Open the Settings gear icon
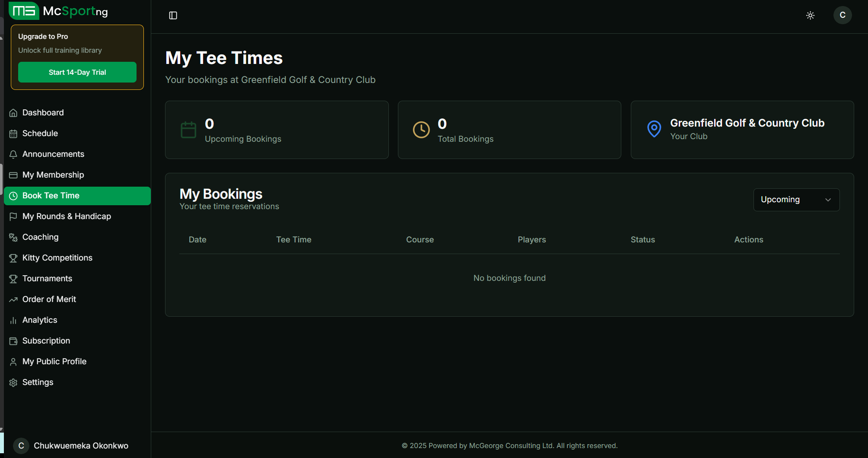Viewport: 868px width, 458px height. coord(13,382)
